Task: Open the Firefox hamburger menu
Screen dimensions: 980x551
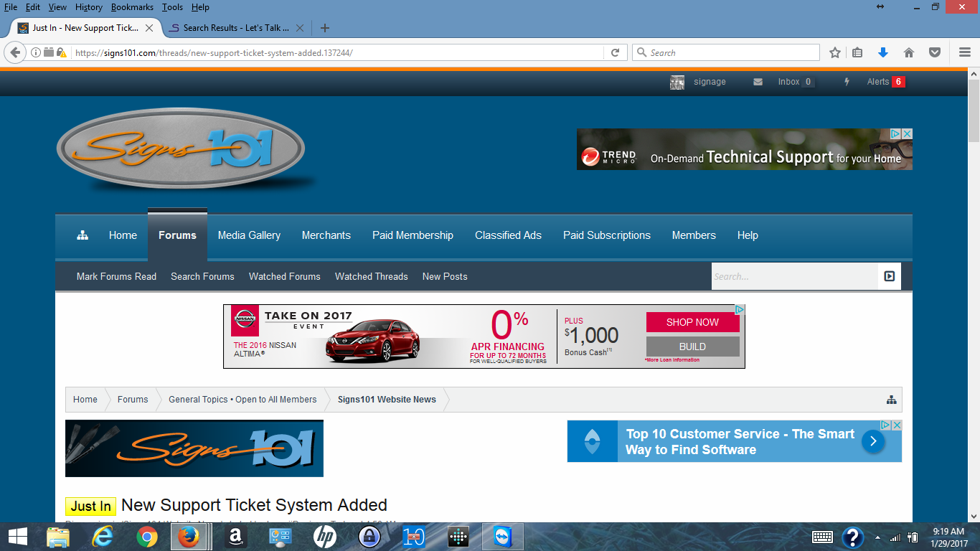Action: coord(965,52)
